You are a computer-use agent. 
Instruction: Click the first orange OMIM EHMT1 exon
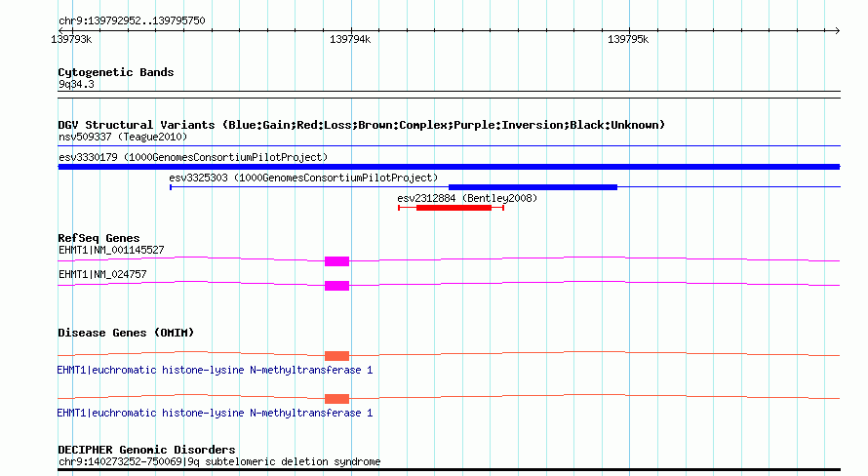[x=336, y=356]
